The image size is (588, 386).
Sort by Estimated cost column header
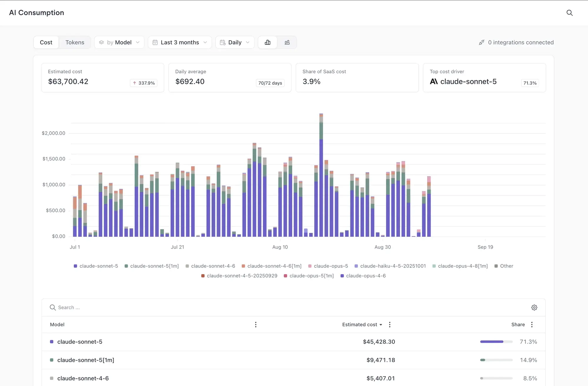pyautogui.click(x=362, y=325)
